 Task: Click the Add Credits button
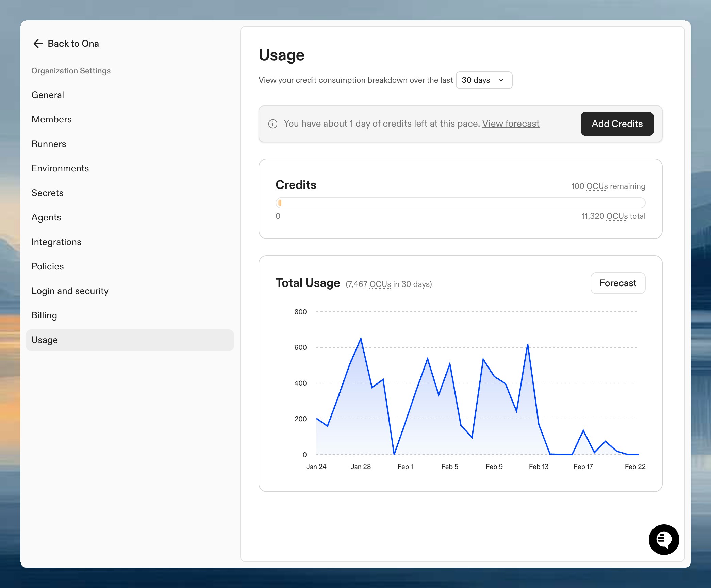tap(617, 124)
